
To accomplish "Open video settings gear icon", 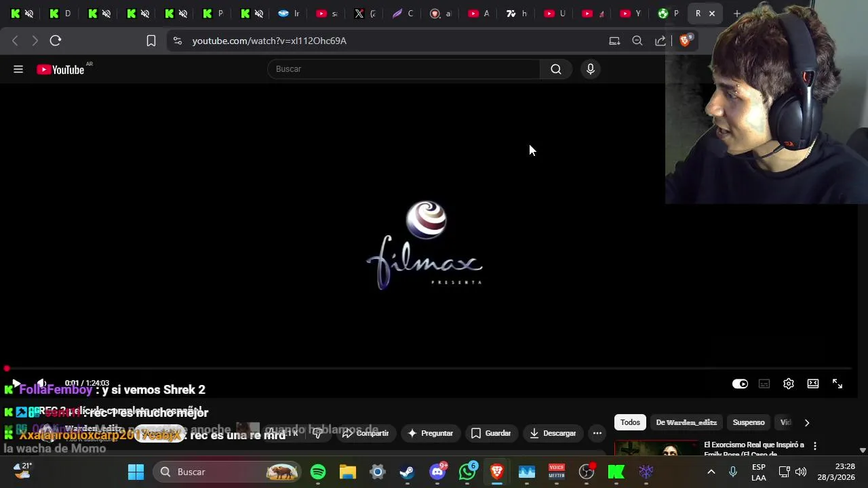I will click(789, 384).
